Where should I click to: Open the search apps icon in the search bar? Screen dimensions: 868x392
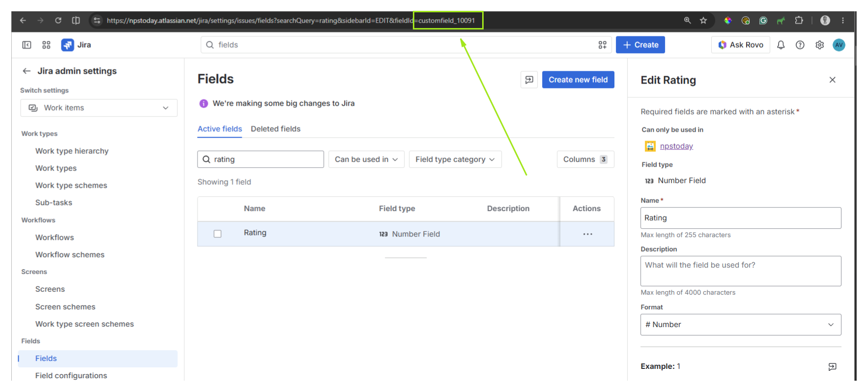click(x=602, y=45)
